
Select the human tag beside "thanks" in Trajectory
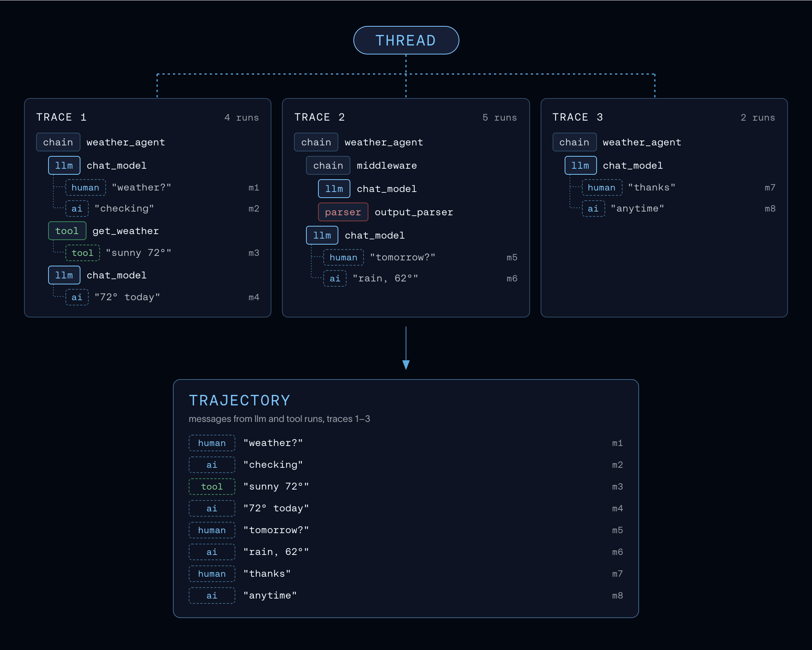(x=212, y=574)
